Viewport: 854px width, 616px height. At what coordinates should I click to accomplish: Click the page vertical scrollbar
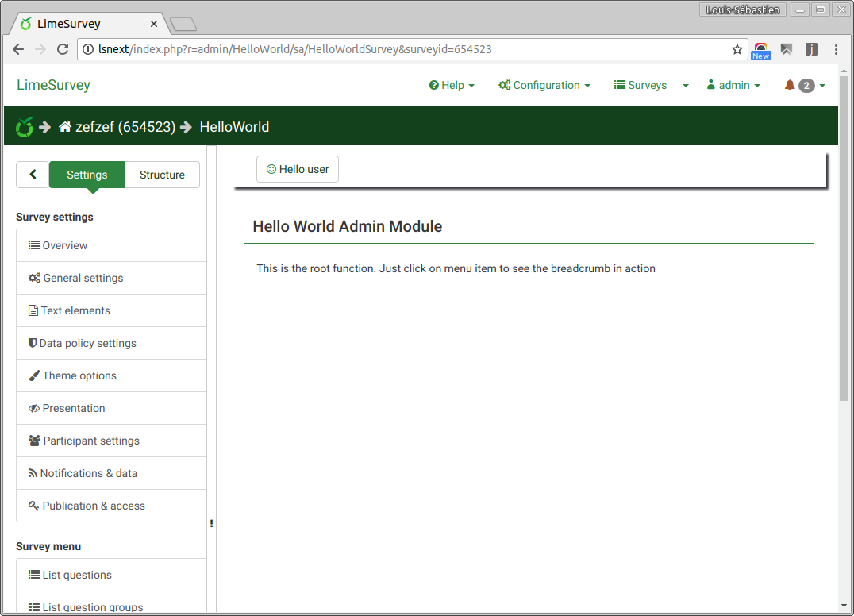tap(844, 238)
